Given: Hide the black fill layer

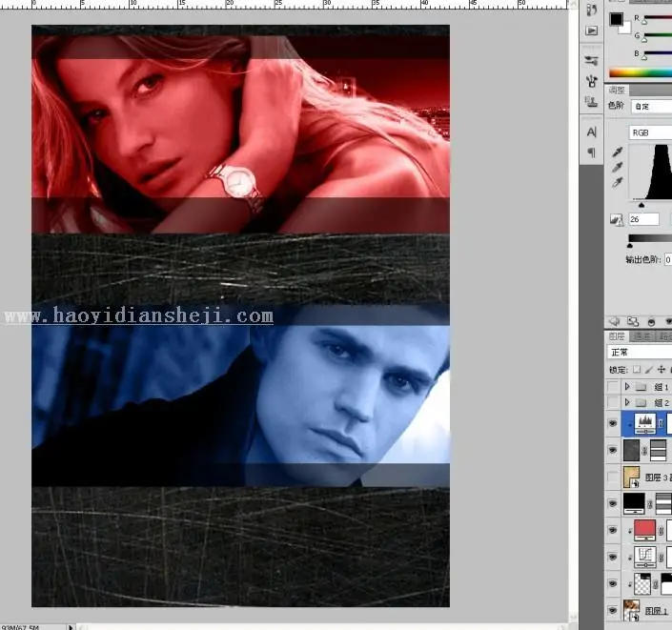Looking at the screenshot, I should tap(613, 503).
